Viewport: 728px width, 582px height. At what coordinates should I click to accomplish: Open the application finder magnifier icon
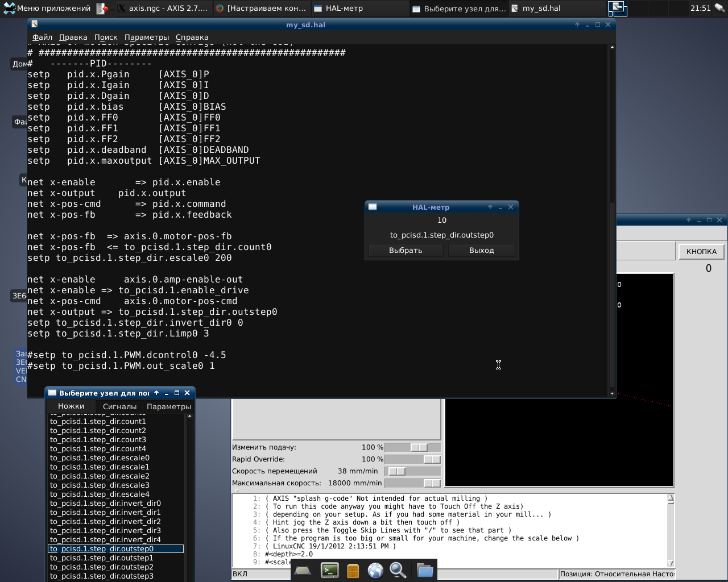pos(398,570)
